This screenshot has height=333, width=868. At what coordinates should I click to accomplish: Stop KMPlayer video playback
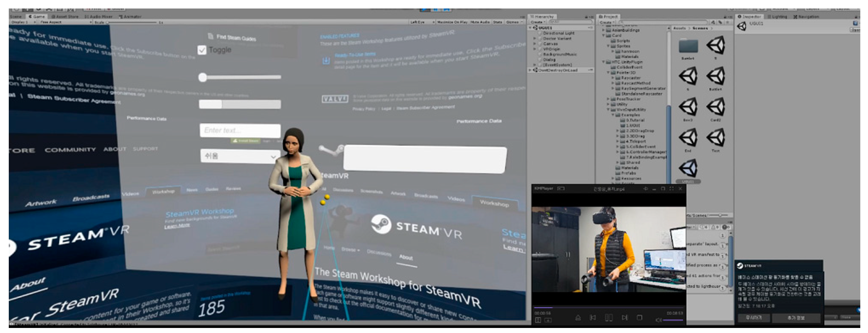[x=639, y=318]
